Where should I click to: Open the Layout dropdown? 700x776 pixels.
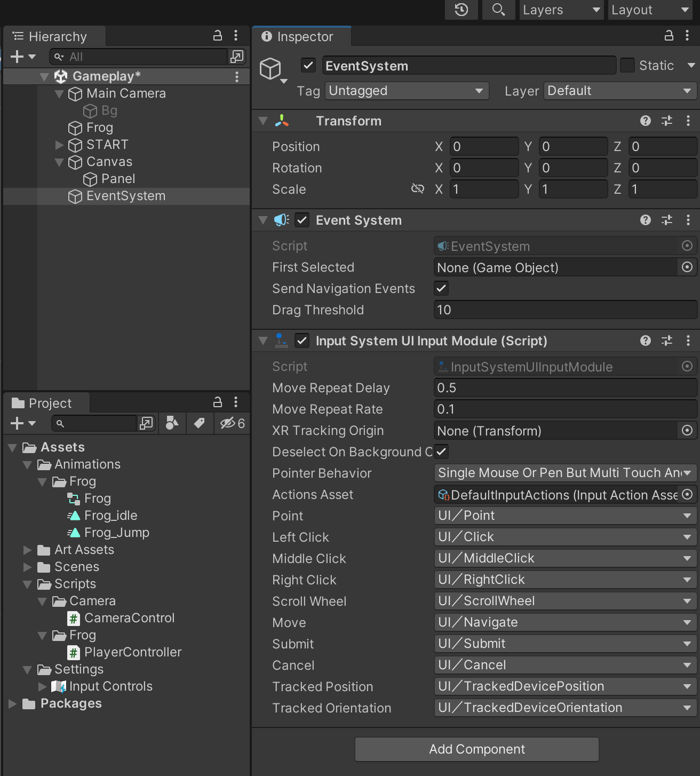point(650,10)
